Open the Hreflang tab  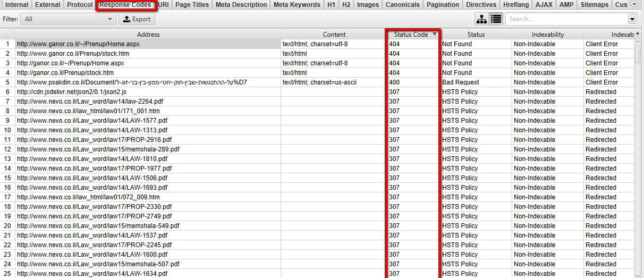[517, 5]
